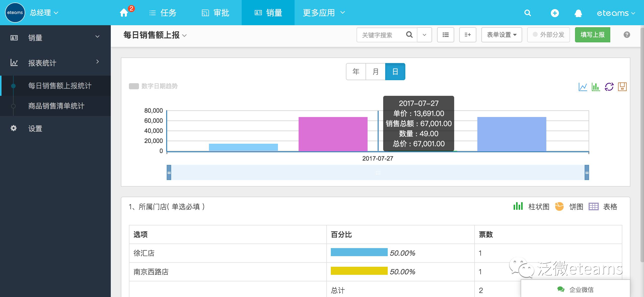Click the home icon with badge
The height and width of the screenshot is (297, 644).
point(124,13)
